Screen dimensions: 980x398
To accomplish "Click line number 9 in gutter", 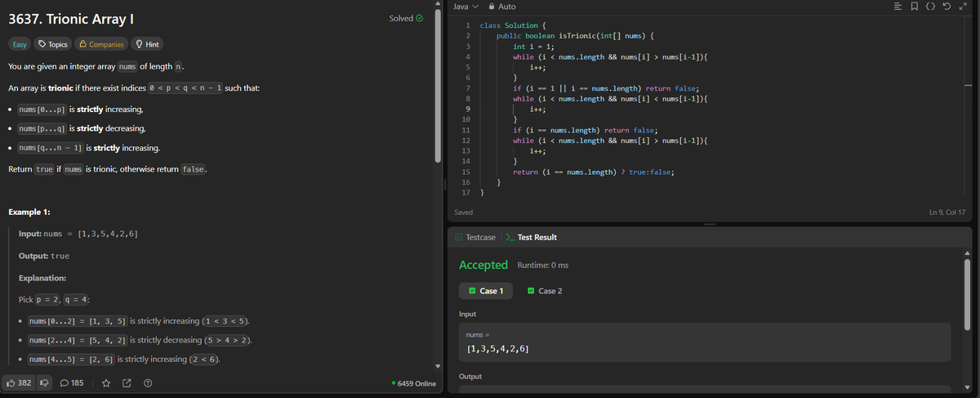I will click(467, 110).
